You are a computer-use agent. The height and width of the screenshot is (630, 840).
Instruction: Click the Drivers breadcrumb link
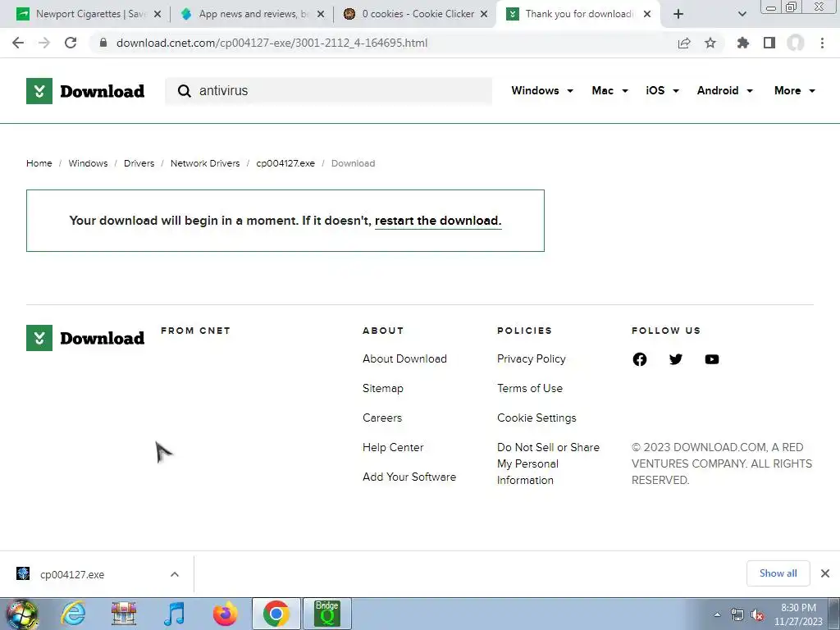(139, 163)
